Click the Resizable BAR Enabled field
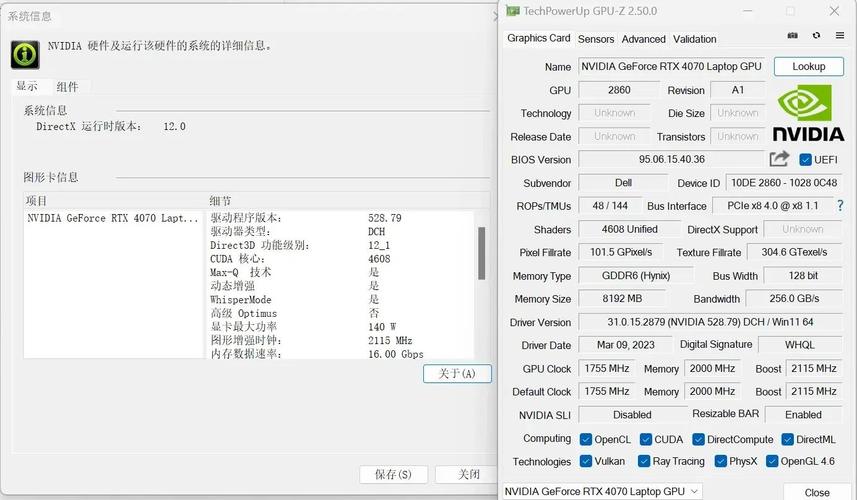 coord(803,415)
